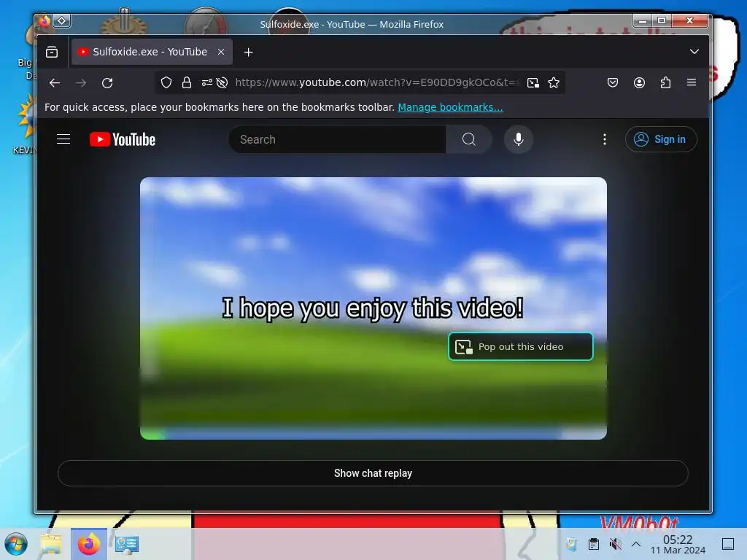Open the title bar window menu icon

pos(44,20)
